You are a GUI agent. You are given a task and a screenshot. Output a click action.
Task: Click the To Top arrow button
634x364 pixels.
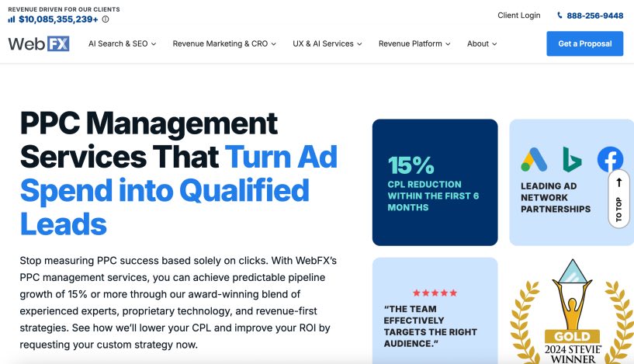618,199
